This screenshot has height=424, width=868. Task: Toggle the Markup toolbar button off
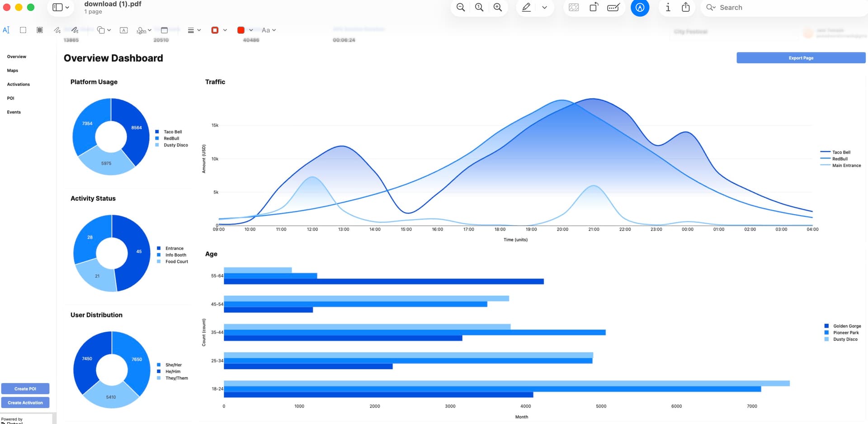click(640, 8)
